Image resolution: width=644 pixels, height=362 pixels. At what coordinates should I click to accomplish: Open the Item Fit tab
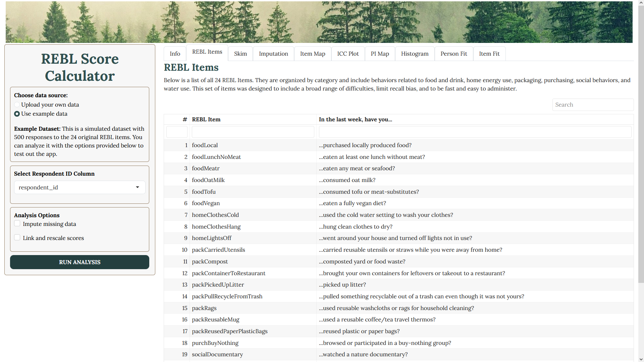click(489, 54)
